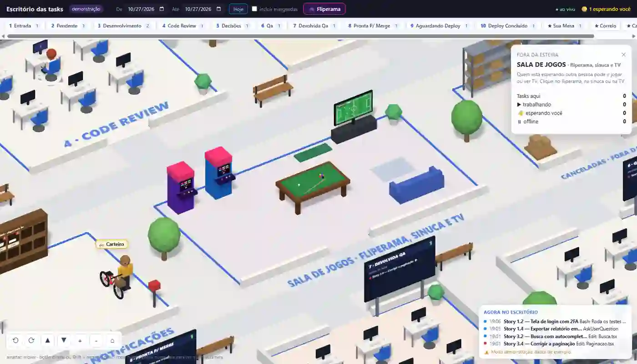Tilt camera up with the up triangle
637x364 pixels.
click(x=48, y=340)
